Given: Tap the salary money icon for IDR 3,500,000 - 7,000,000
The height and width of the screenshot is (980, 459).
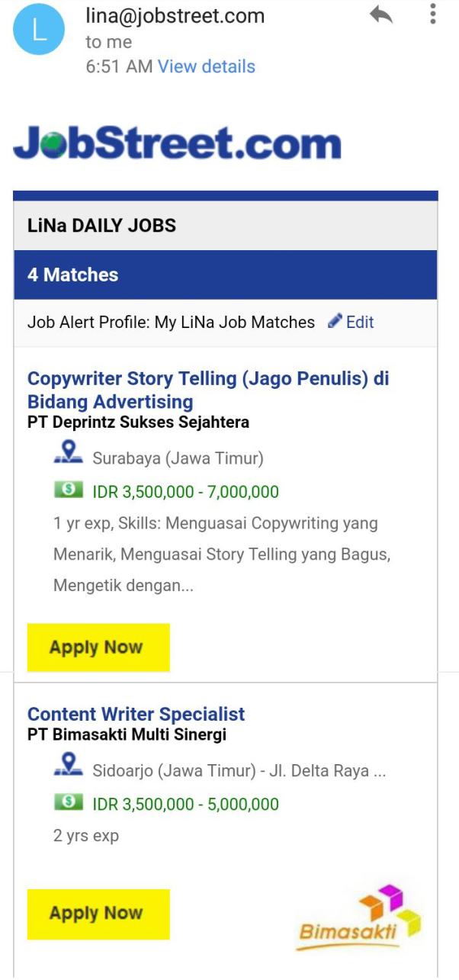Looking at the screenshot, I should (68, 491).
